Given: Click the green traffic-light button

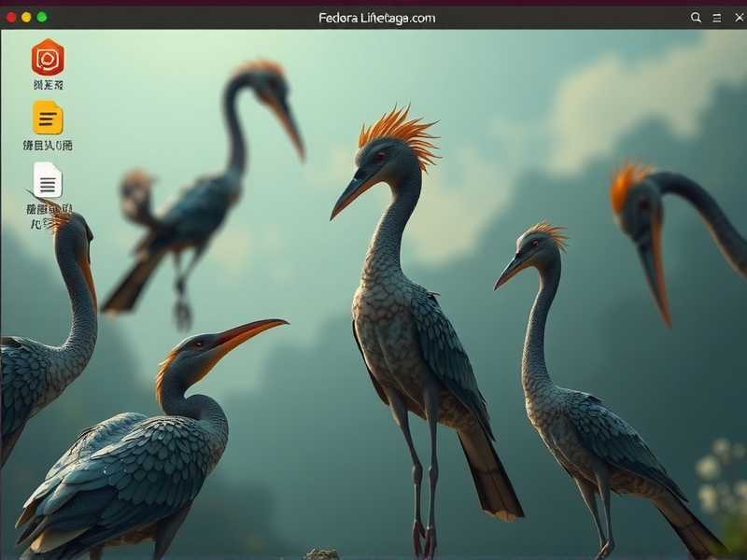Looking at the screenshot, I should [39, 16].
